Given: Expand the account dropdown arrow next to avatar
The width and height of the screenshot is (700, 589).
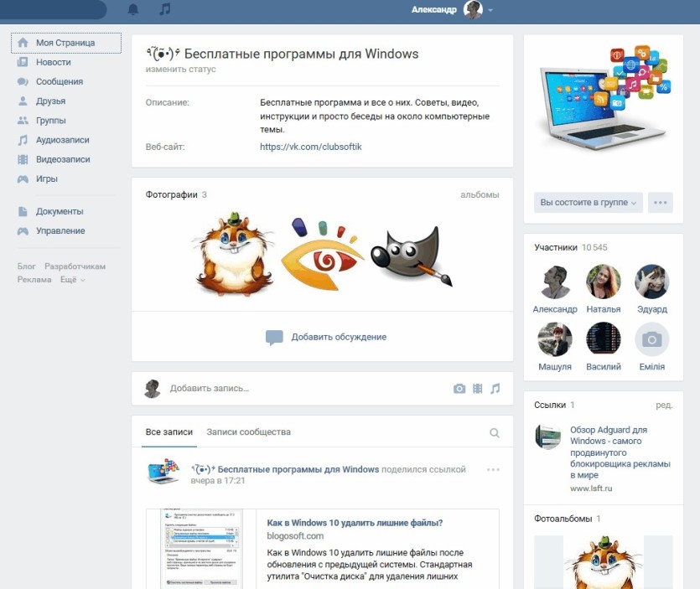Looking at the screenshot, I should point(490,10).
